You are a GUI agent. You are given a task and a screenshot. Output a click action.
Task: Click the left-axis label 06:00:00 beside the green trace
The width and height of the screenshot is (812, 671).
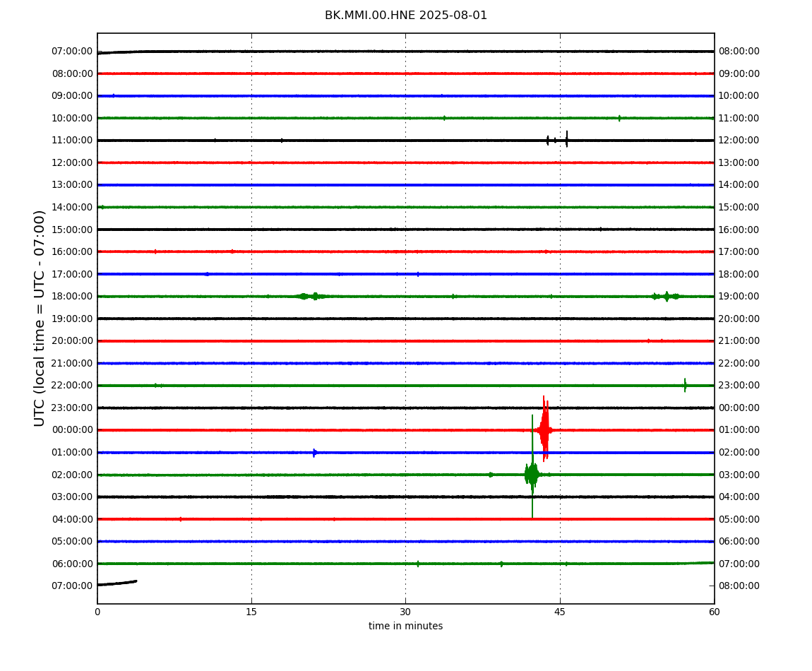(73, 564)
